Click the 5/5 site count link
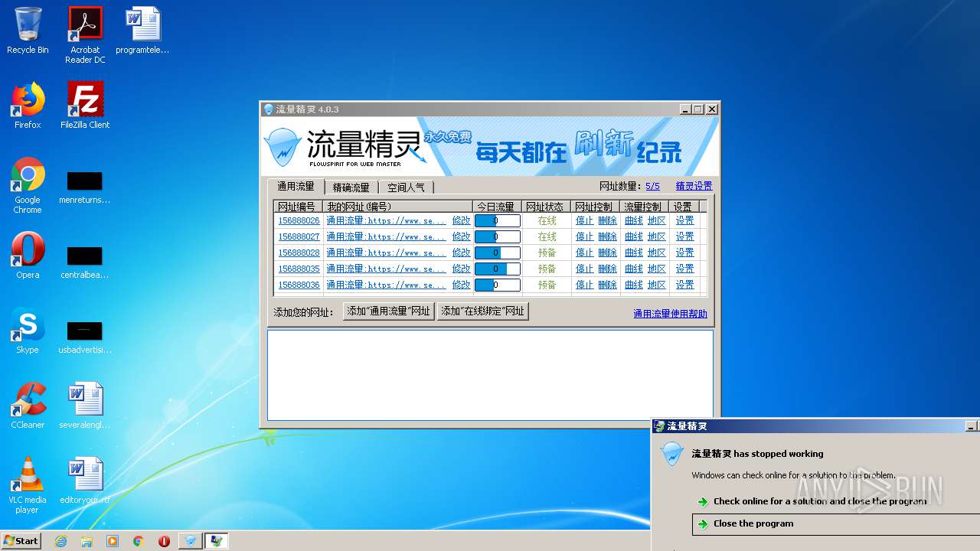980x551 pixels. pyautogui.click(x=652, y=186)
